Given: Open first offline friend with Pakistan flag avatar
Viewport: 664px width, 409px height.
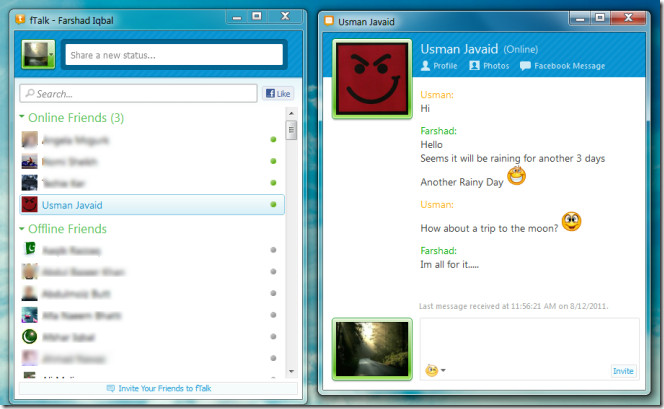Looking at the screenshot, I should (x=30, y=249).
